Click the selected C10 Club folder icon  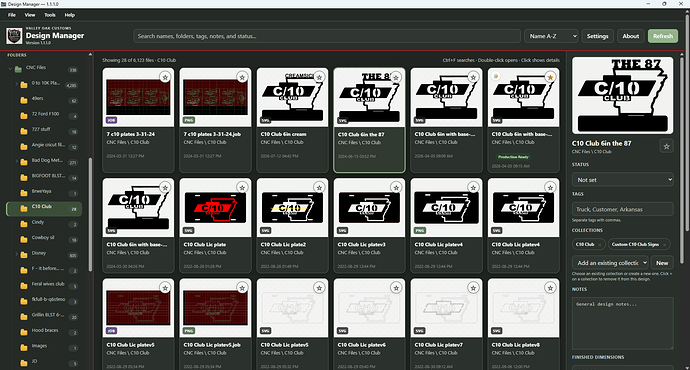[24, 209]
